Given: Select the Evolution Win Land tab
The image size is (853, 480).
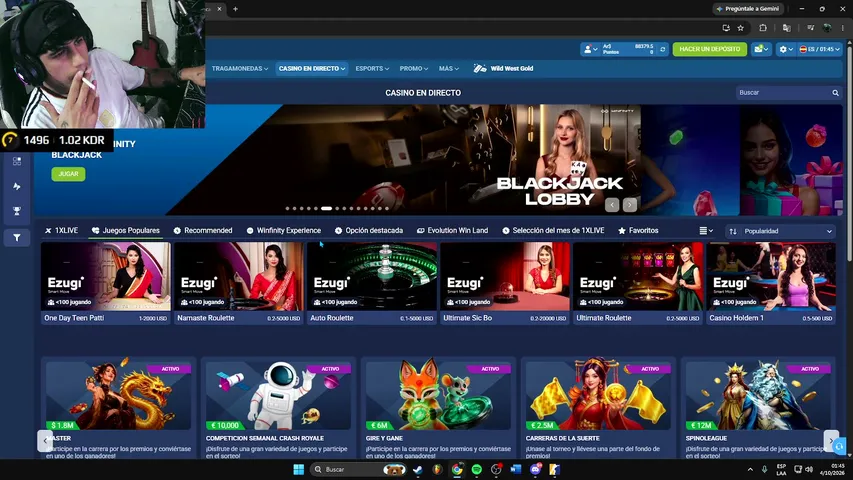Looking at the screenshot, I should tap(452, 231).
